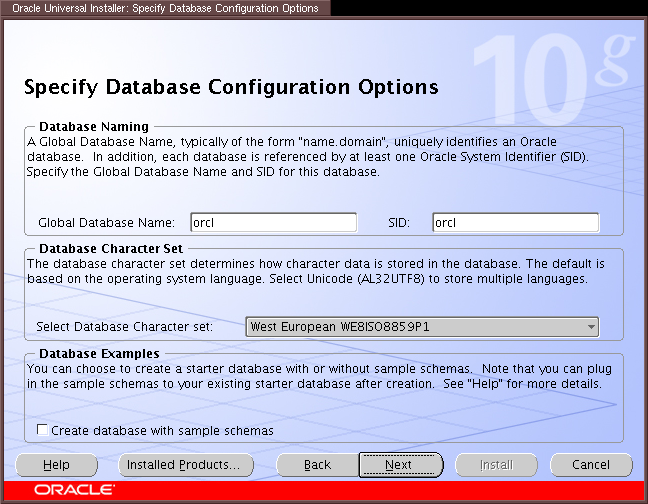The image size is (648, 504).
Task: Cancel the installation
Action: click(591, 465)
